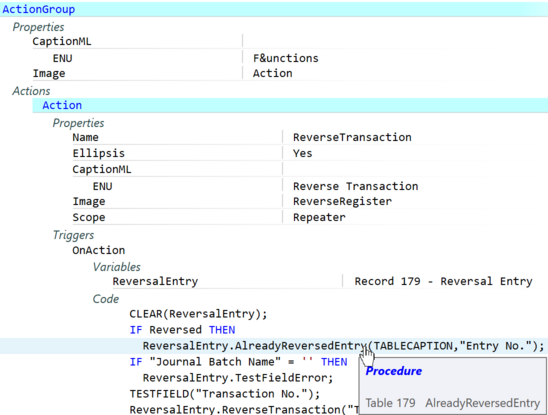Click the Ellipsis property label
This screenshot has width=548, height=415.
pos(99,153)
